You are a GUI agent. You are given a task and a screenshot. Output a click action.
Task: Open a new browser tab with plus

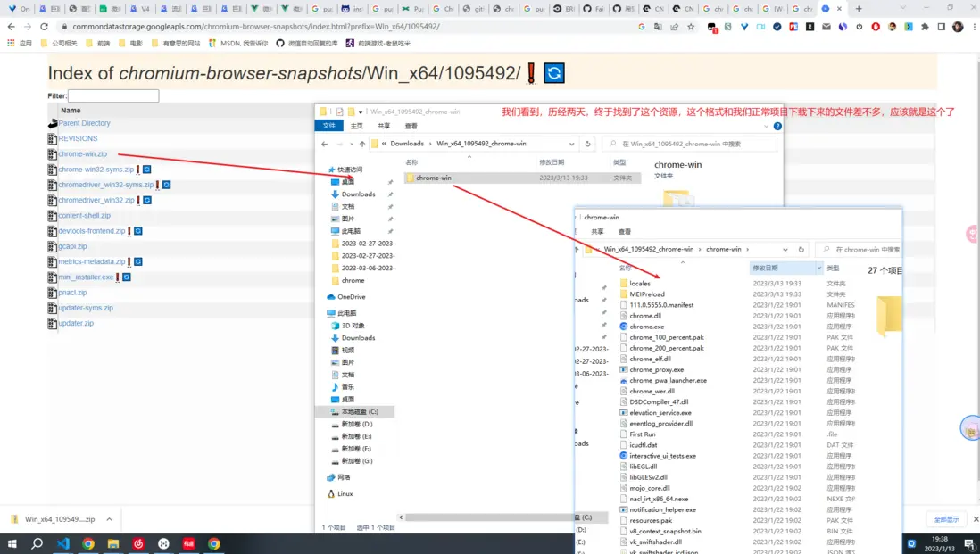point(859,9)
